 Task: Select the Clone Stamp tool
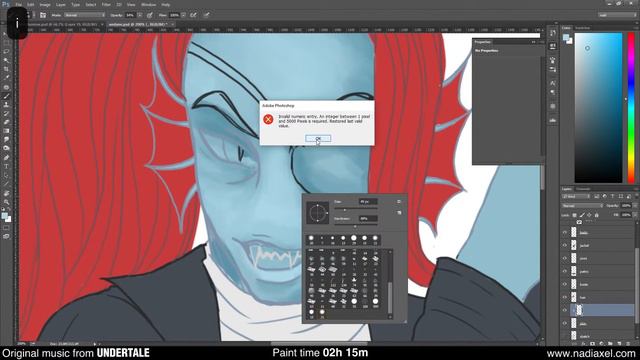click(6, 105)
